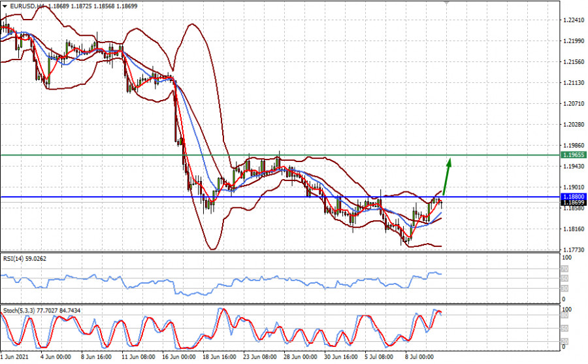The image size is (588, 364).
Task: Click the 16 Jun 00:00 time label
Action: pos(178,357)
